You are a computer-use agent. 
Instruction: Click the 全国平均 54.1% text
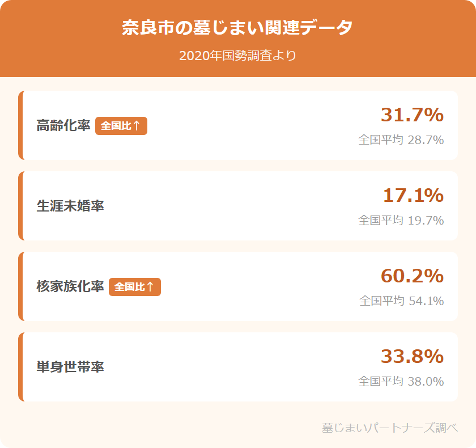pyautogui.click(x=401, y=301)
